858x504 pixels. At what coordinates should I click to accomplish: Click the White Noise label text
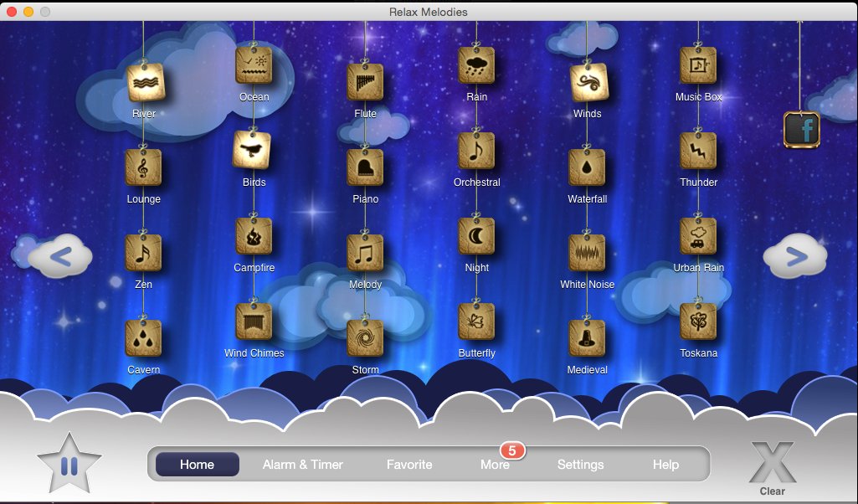[587, 285]
